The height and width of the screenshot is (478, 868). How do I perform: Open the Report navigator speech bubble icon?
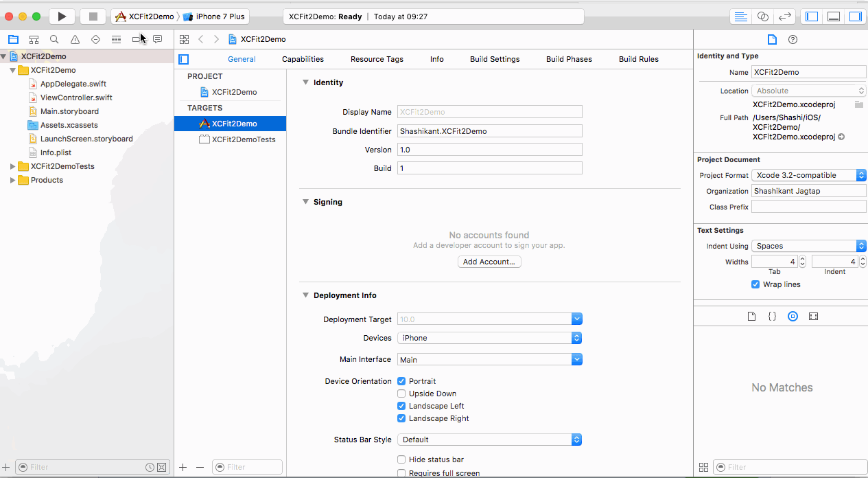tap(157, 39)
